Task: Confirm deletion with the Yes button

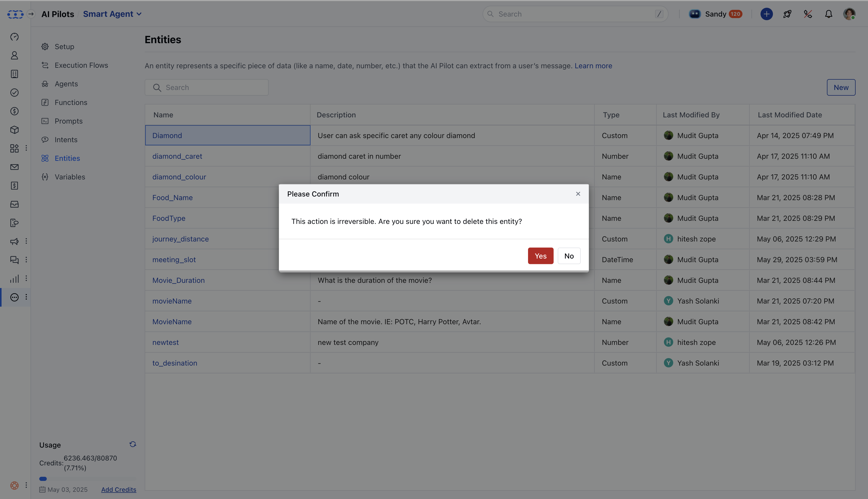Action: [x=540, y=256]
